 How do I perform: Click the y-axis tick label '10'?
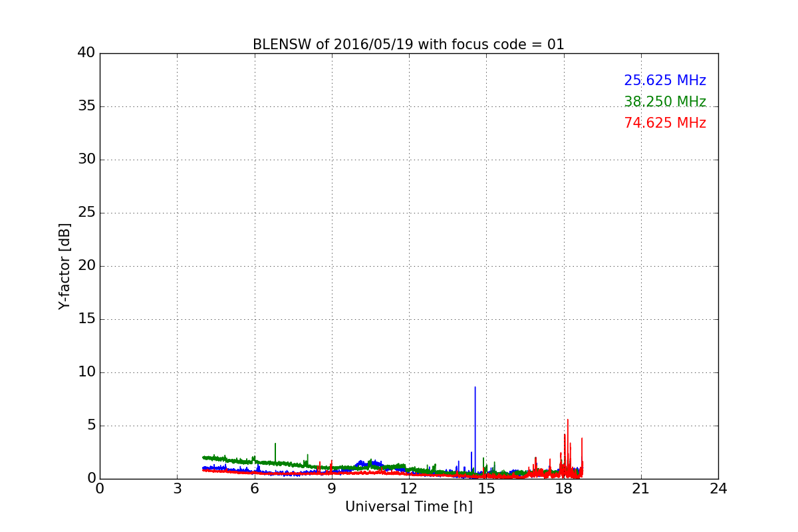pyautogui.click(x=86, y=372)
